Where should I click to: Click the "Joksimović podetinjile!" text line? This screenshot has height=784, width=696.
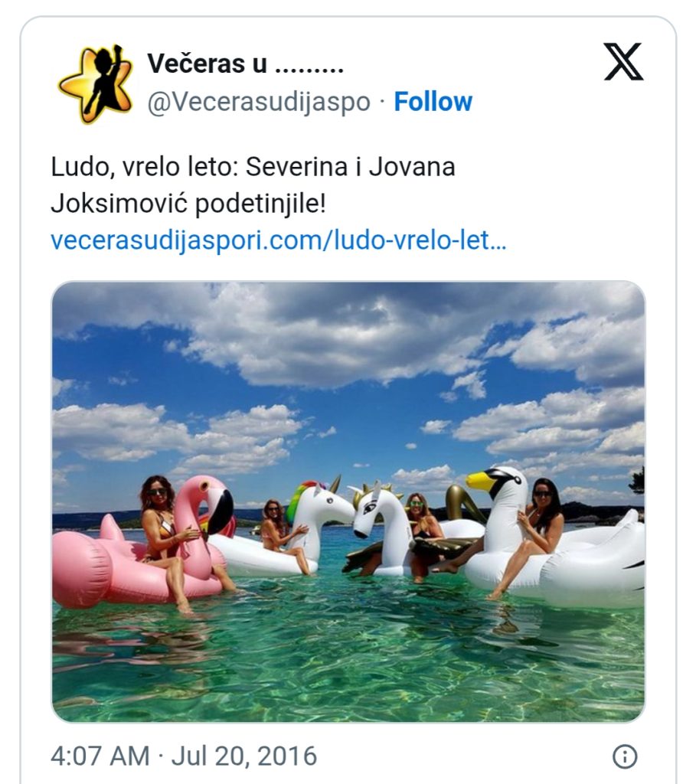coord(188,204)
